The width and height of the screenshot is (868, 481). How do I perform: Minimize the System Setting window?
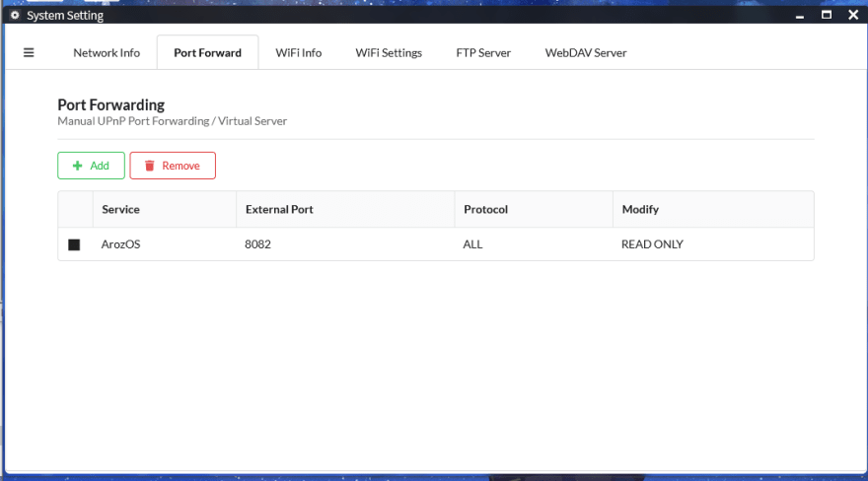800,15
